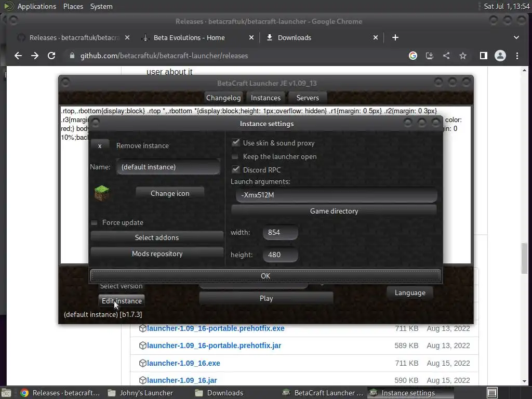532x399 pixels.
Task: Click the instance Name field
Action: (168, 167)
